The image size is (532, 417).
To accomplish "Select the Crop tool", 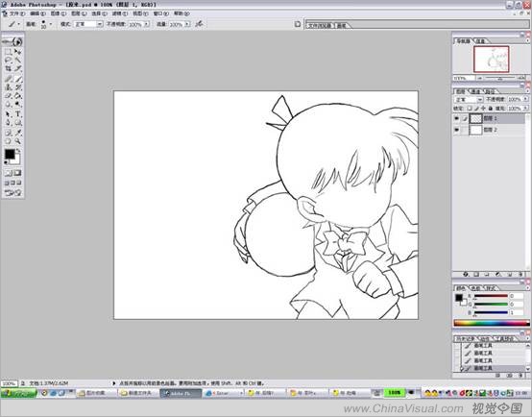I will tap(8, 68).
